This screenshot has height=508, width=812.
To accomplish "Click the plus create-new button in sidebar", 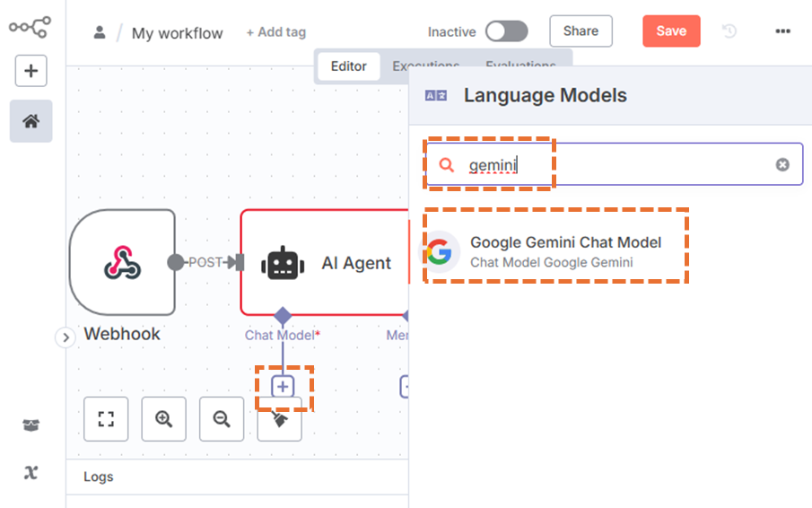I will coord(31,70).
